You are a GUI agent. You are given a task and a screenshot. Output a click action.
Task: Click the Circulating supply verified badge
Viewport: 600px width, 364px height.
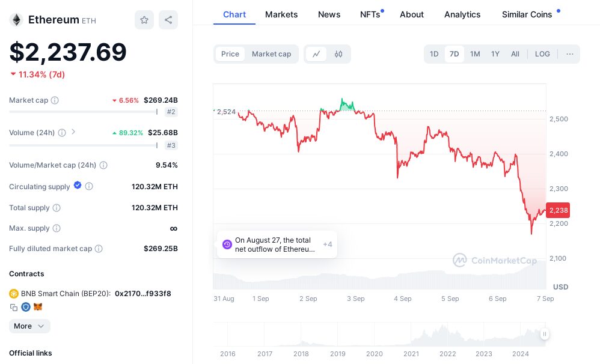click(78, 186)
